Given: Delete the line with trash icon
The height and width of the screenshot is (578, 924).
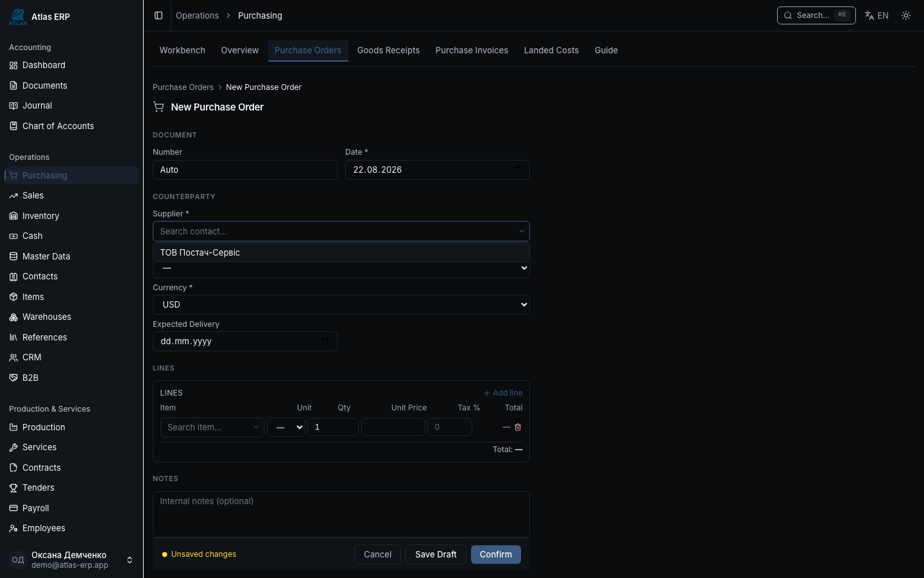Looking at the screenshot, I should coord(518,427).
